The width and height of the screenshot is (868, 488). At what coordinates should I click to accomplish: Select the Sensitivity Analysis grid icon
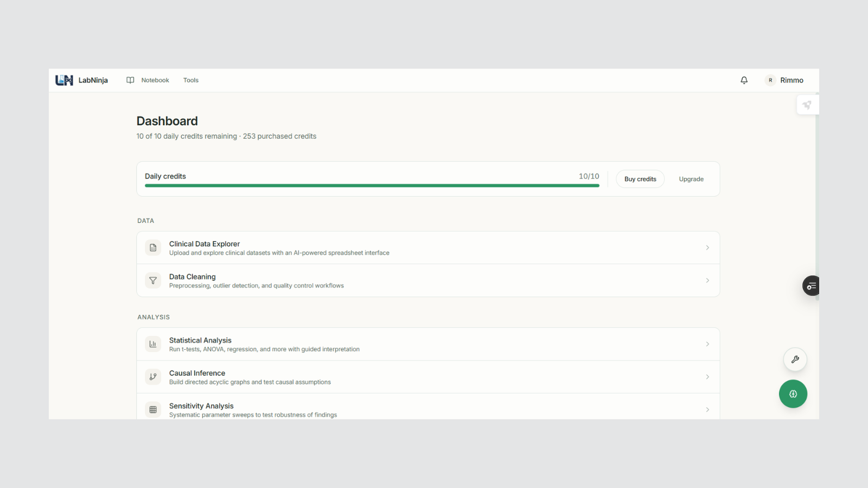[152, 409]
